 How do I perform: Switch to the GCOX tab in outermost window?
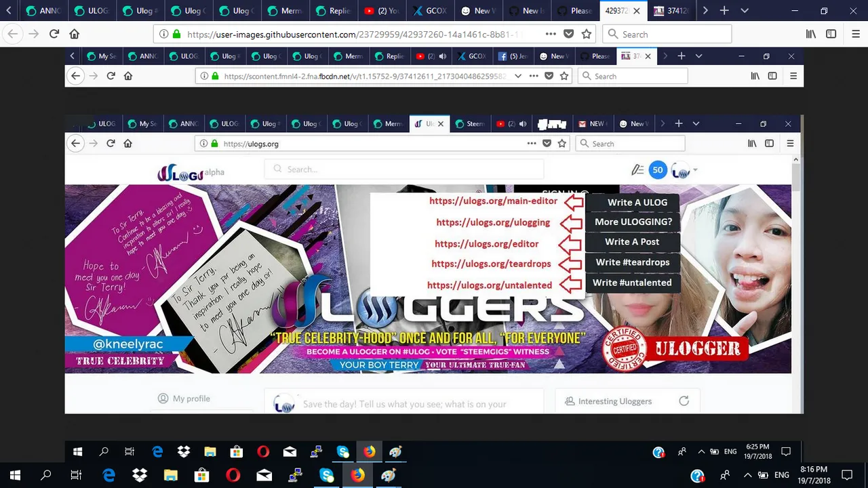point(429,11)
